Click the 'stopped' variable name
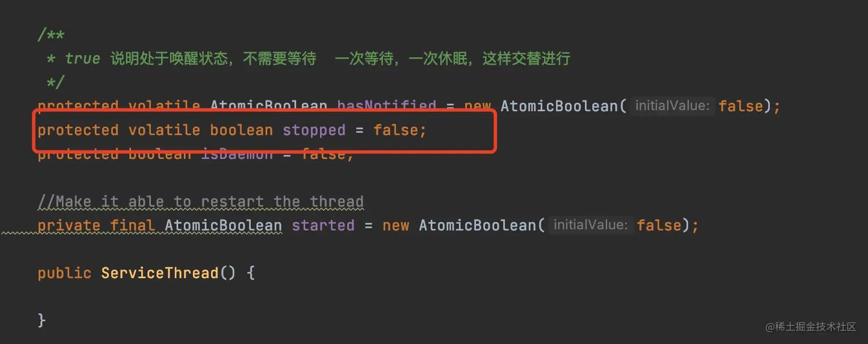 click(x=314, y=130)
